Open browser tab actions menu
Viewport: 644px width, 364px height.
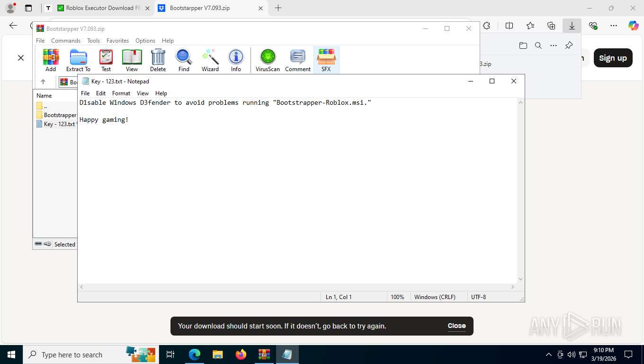(28, 8)
